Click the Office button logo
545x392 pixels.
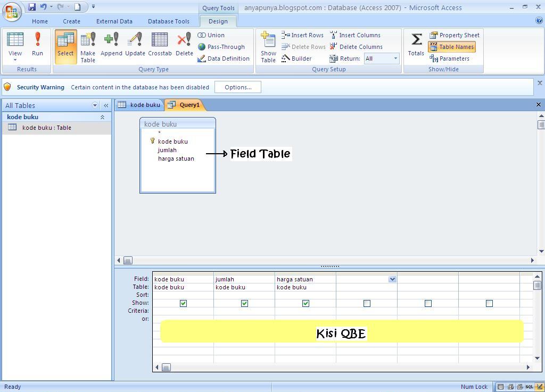[x=12, y=12]
